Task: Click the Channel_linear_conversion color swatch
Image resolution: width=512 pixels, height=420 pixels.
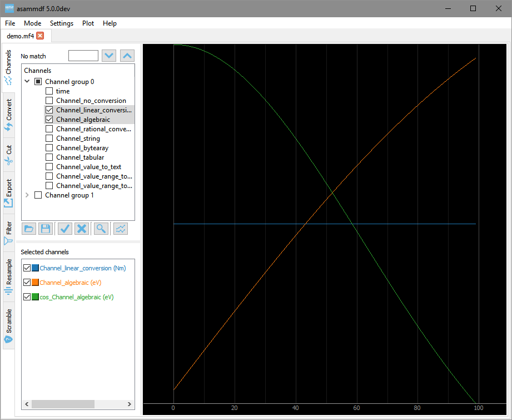Action: (x=35, y=268)
